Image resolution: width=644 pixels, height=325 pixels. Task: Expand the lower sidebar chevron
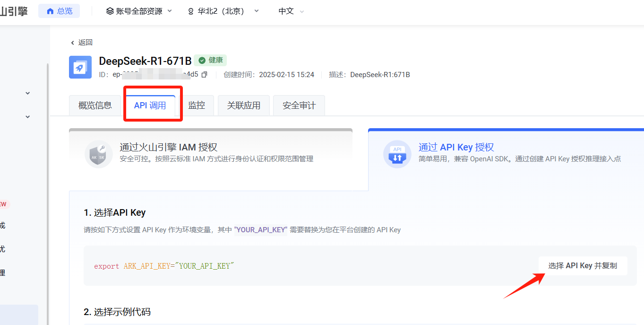tap(27, 117)
